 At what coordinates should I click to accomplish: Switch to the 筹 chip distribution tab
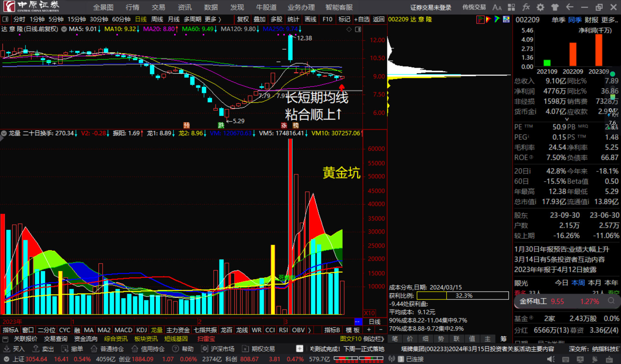click(x=503, y=338)
